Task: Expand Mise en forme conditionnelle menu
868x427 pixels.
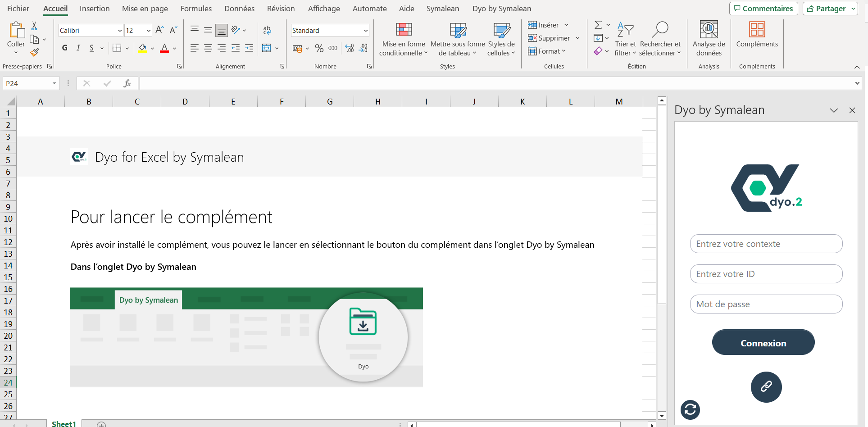Action: pos(404,39)
